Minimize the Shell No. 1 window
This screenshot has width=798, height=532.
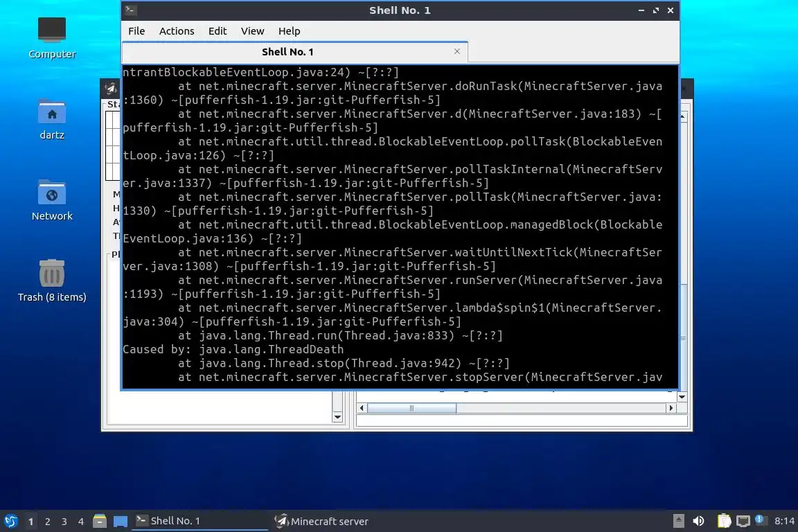click(641, 10)
